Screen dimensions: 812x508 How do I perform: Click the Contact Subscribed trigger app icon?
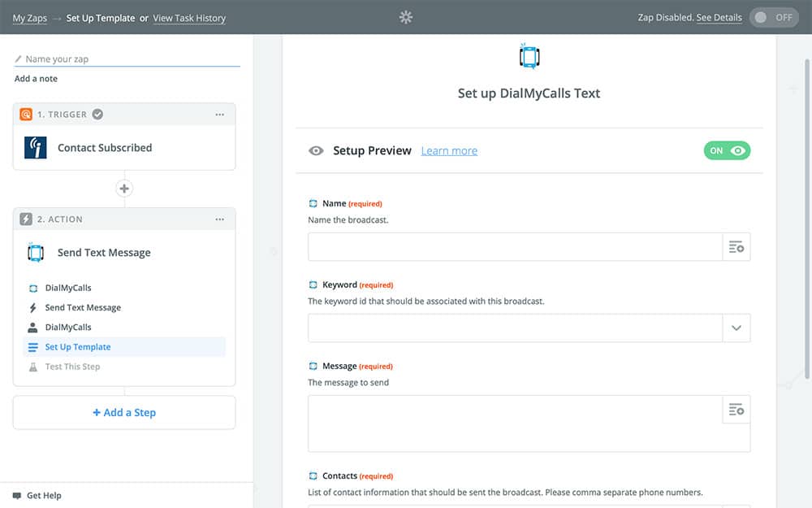(36, 148)
